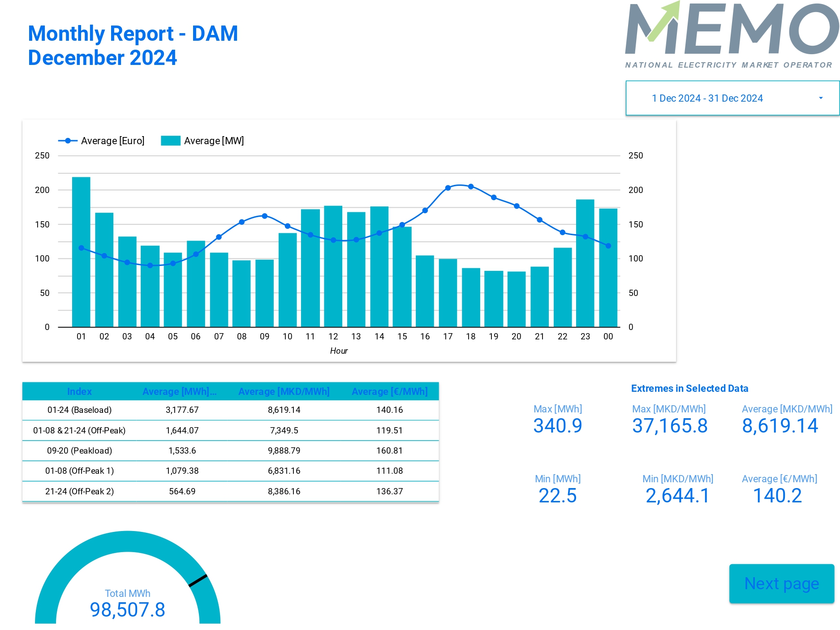This screenshot has width=840, height=630.
Task: Click the Total MWh gauge
Action: [x=128, y=582]
